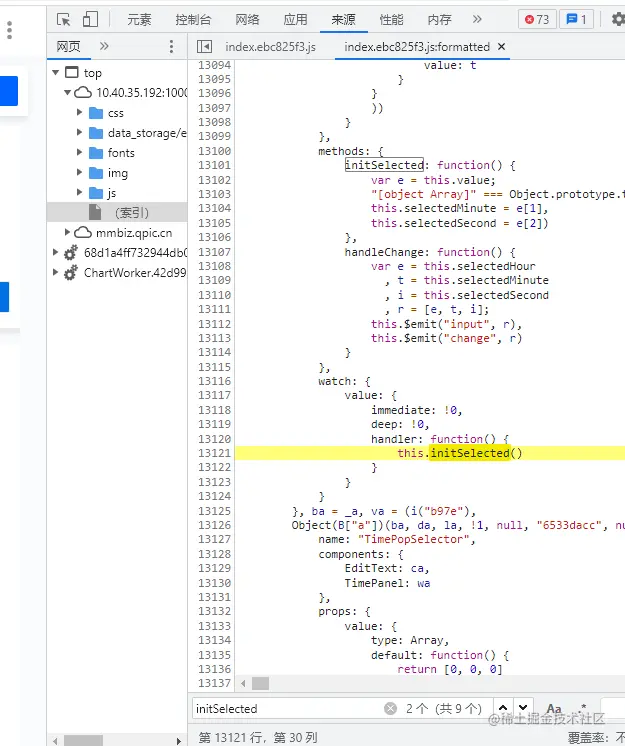
Task: Open DevTools settings gear
Action: point(618,20)
